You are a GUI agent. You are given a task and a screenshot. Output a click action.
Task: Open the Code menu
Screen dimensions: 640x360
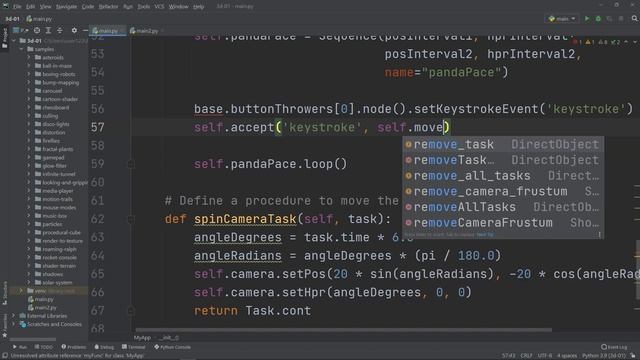coord(88,7)
